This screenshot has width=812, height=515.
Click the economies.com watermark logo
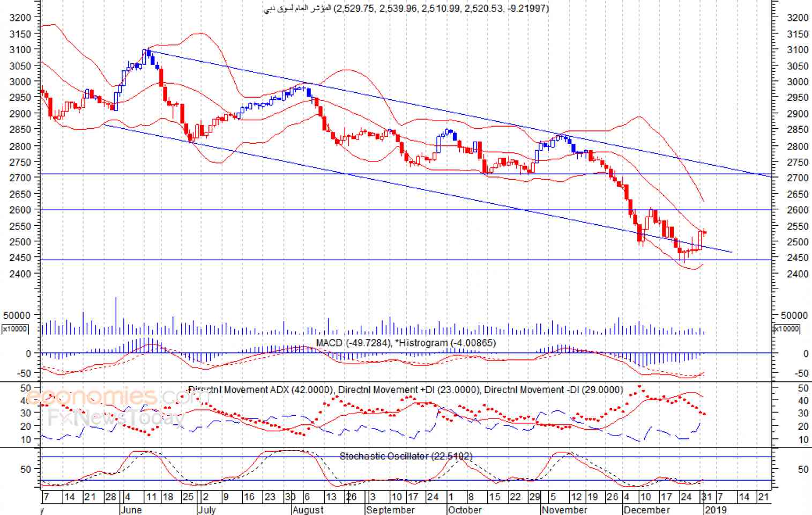(110, 398)
